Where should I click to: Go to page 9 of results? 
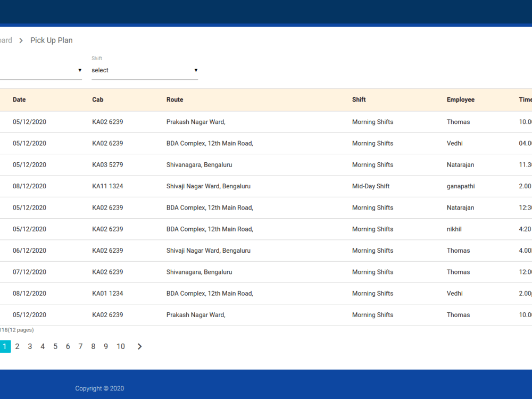[106, 346]
